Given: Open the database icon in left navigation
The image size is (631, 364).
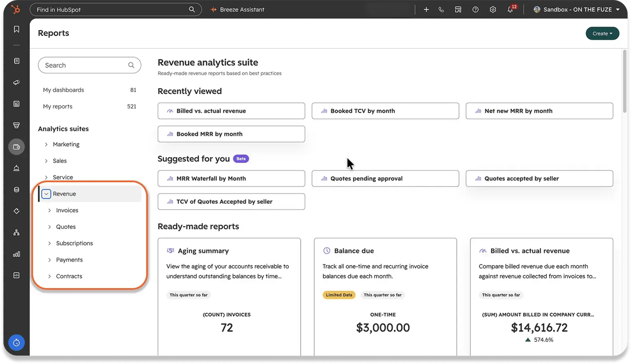Looking at the screenshot, I should pos(16,190).
